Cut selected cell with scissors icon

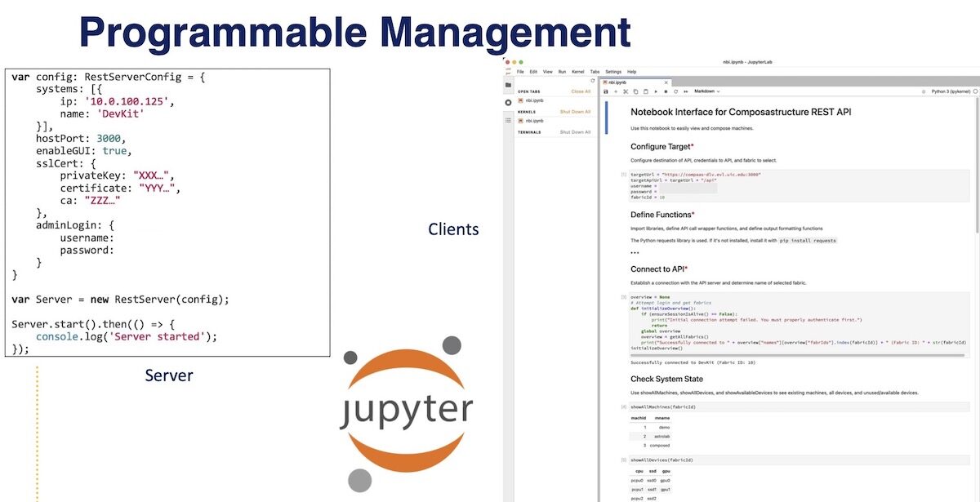tap(626, 91)
